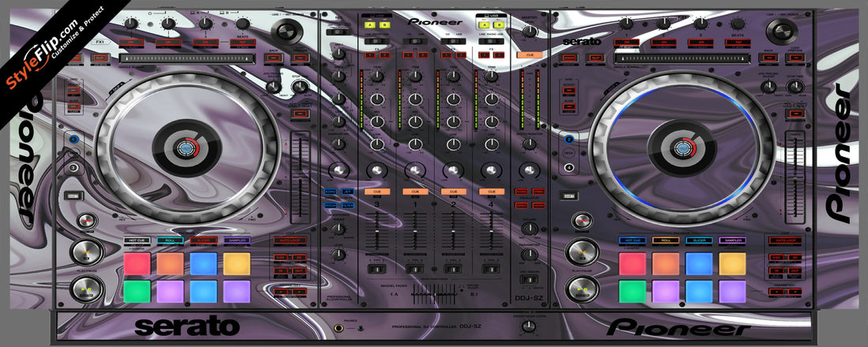Tap the red performance pad on left deck
The width and height of the screenshot is (868, 347).
(x=137, y=263)
